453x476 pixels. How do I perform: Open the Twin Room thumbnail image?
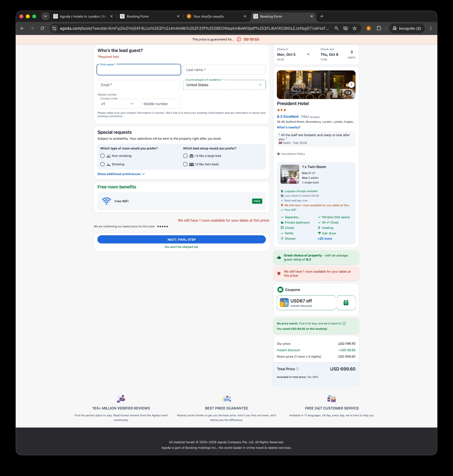pos(290,174)
